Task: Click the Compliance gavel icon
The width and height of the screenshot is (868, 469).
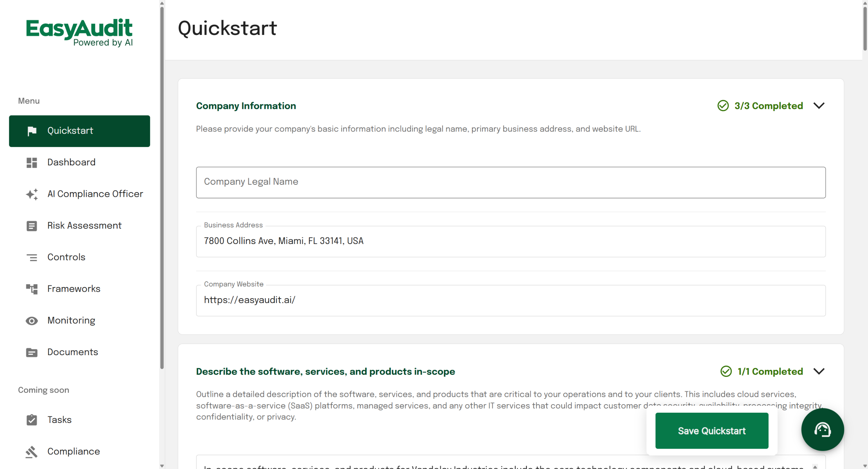Action: coord(32,452)
